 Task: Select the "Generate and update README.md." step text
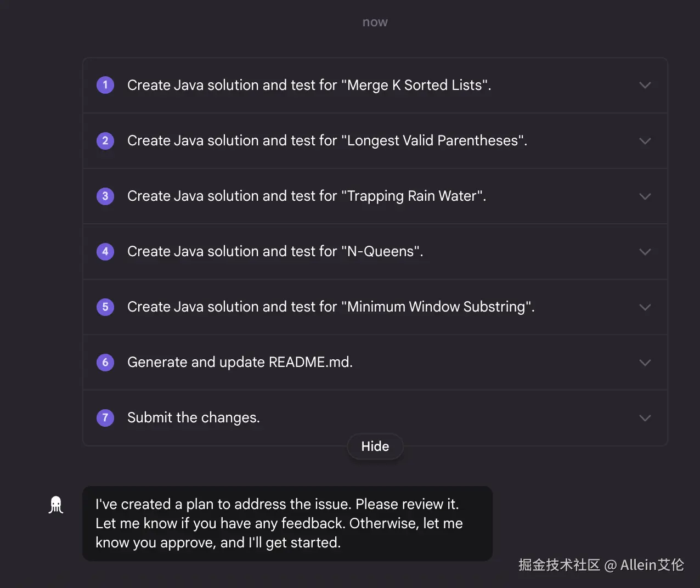coord(240,362)
